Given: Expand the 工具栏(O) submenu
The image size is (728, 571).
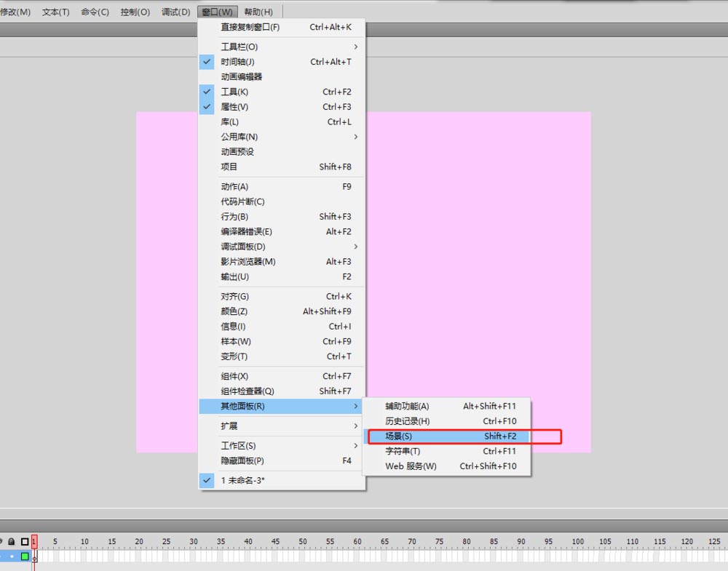Looking at the screenshot, I should click(282, 47).
